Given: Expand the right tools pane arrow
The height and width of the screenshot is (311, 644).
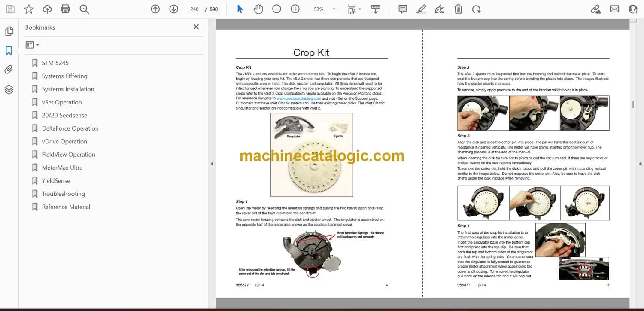Looking at the screenshot, I should pos(640,164).
